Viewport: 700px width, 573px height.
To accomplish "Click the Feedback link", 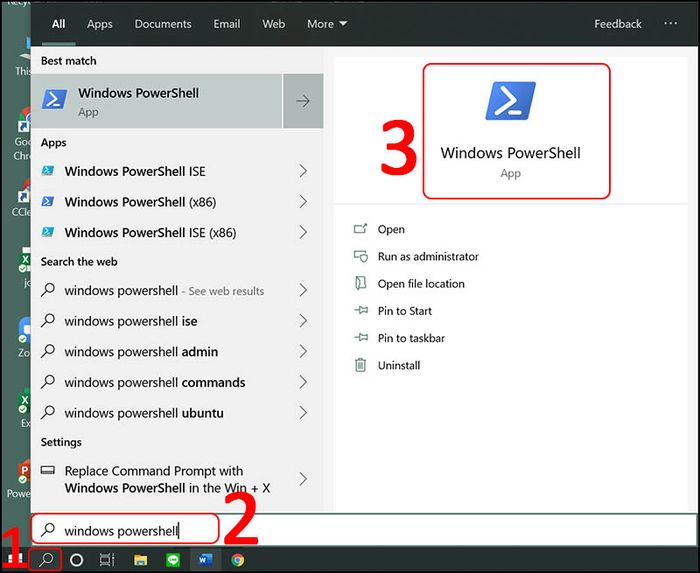I will pyautogui.click(x=618, y=24).
